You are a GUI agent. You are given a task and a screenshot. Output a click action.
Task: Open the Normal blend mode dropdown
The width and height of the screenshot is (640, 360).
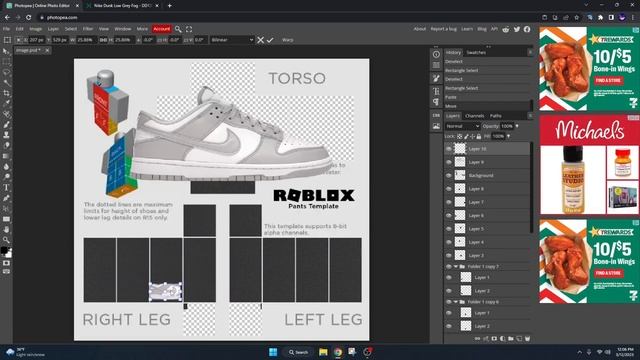(462, 127)
